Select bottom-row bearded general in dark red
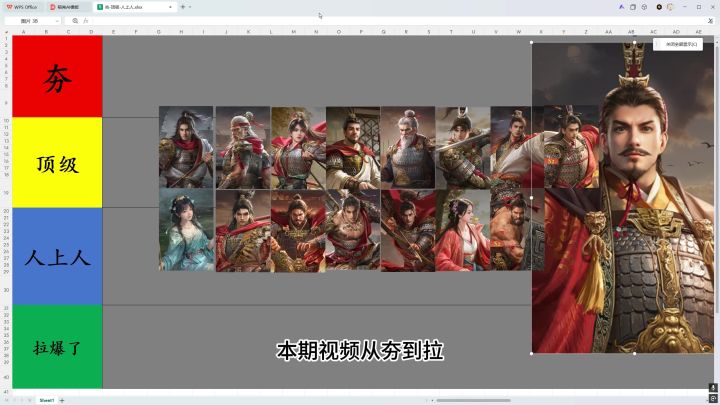Image resolution: width=720 pixels, height=405 pixels. tap(298, 231)
